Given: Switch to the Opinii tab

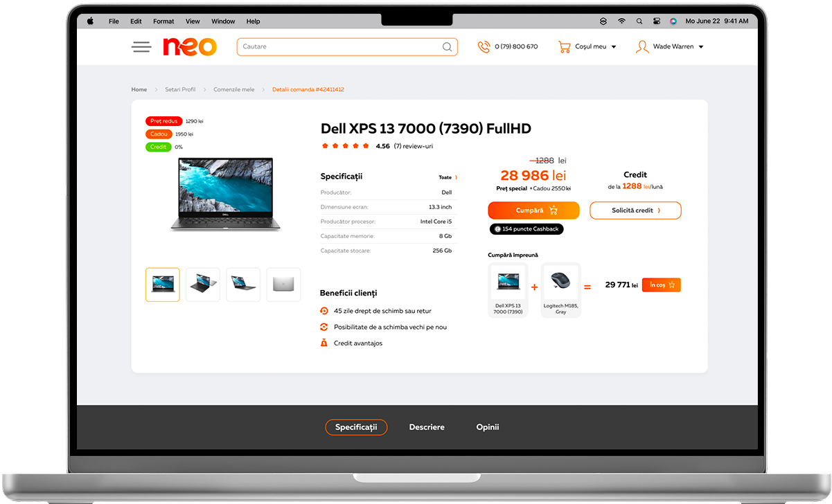Looking at the screenshot, I should (x=488, y=427).
